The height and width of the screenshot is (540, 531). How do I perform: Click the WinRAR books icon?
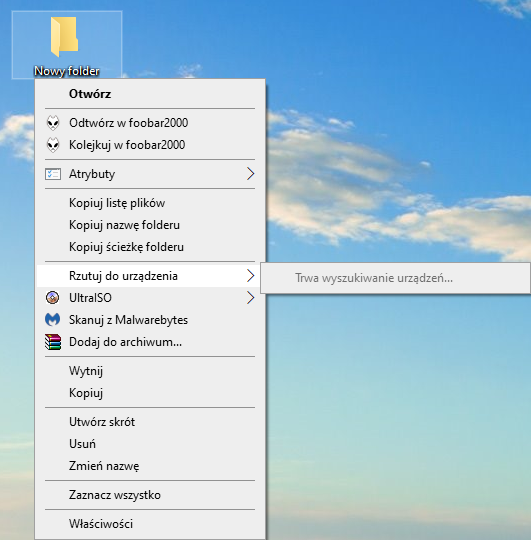[53, 342]
